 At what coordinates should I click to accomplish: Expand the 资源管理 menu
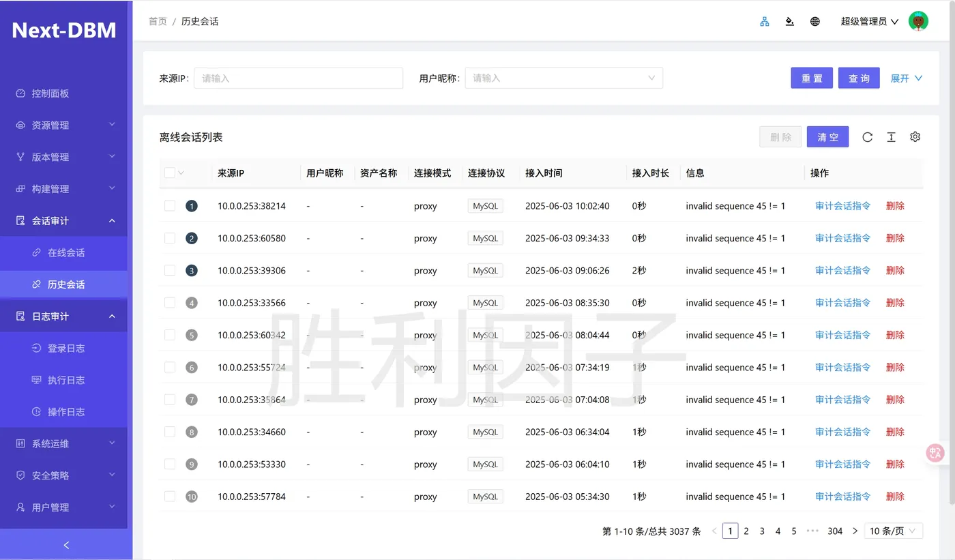point(63,126)
